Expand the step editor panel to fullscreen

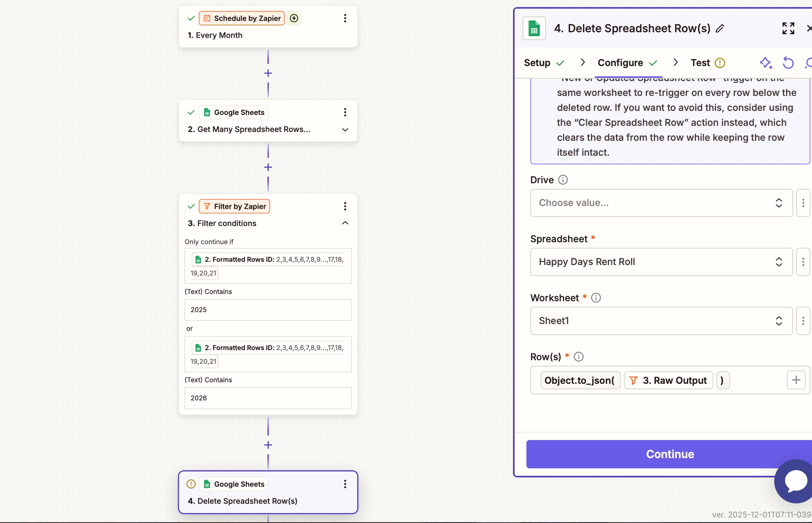click(x=788, y=28)
